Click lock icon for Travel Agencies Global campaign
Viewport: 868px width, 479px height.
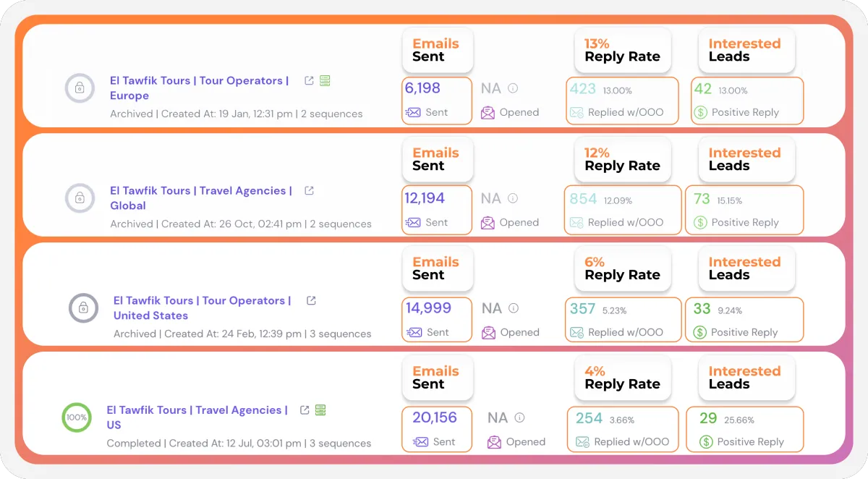point(80,198)
